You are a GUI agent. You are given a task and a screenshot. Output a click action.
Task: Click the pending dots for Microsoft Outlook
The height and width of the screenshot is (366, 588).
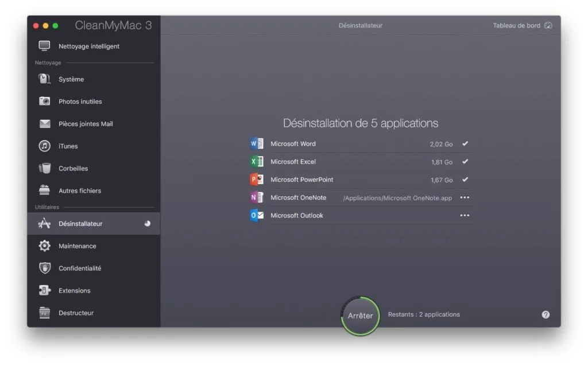pos(465,215)
